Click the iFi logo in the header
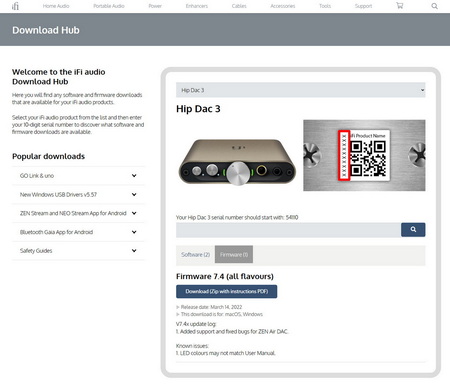Screen dimensions: 450x392 pyautogui.click(x=15, y=6)
